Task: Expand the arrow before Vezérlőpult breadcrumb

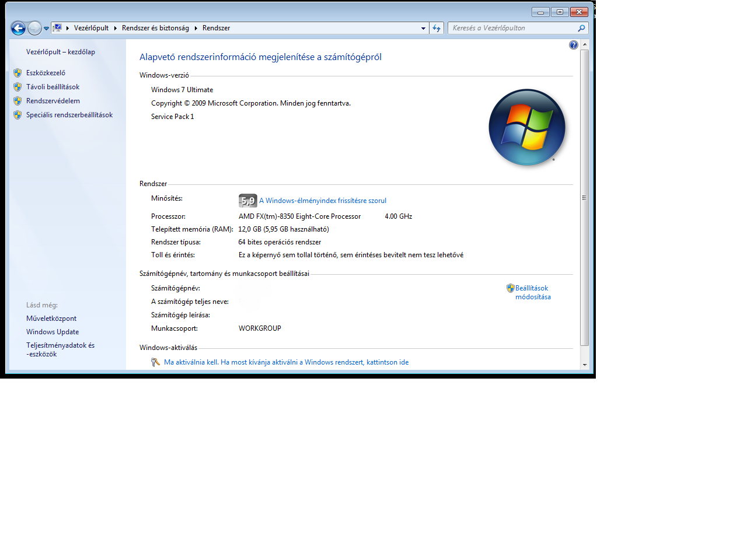Action: click(x=68, y=28)
